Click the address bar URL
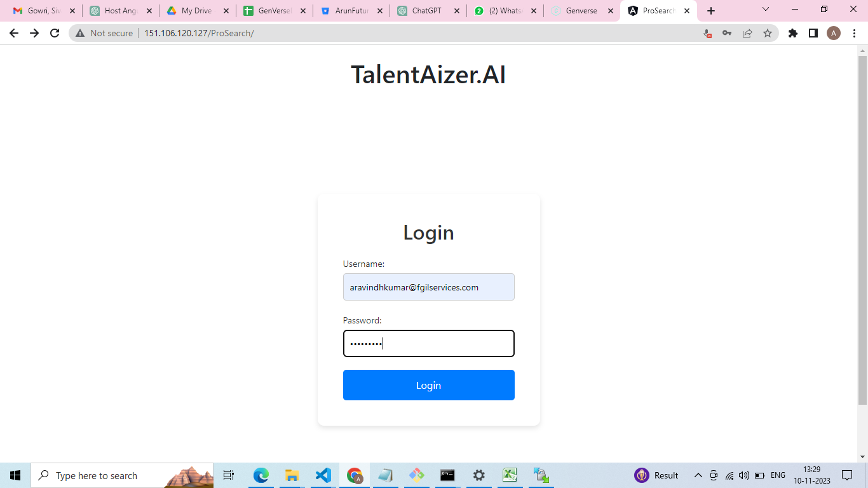 (x=199, y=33)
